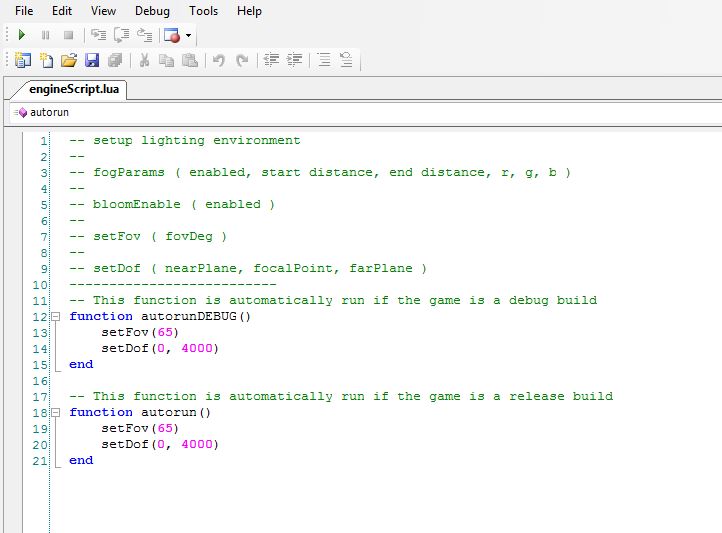Open the Tools menu

click(x=203, y=11)
